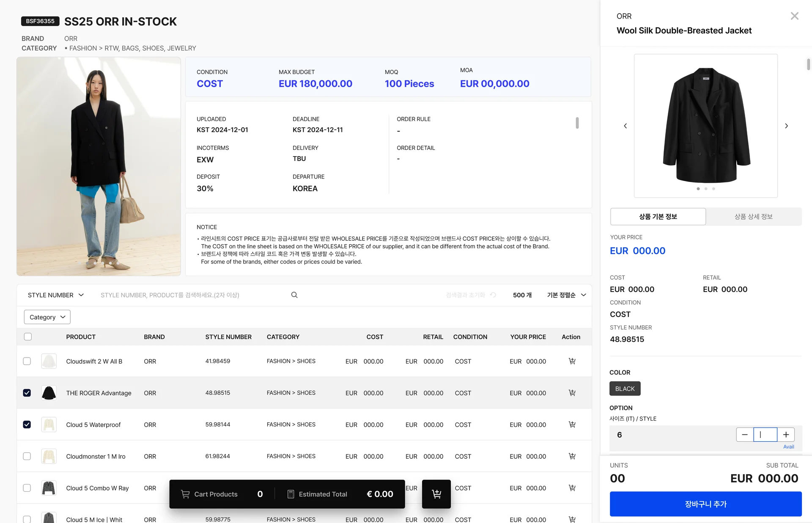Uncheck THE ROGER Advantage row checkbox
The height and width of the screenshot is (523, 812).
coord(27,393)
